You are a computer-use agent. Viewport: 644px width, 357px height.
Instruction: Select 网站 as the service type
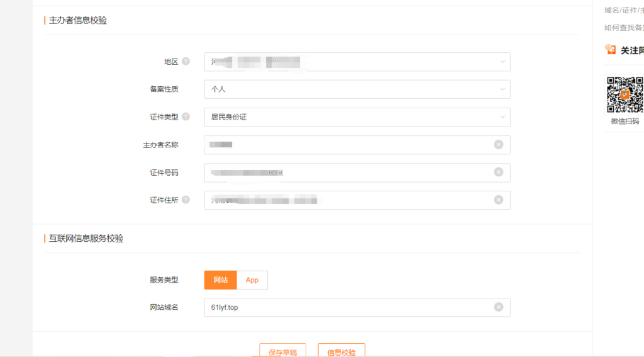(x=220, y=280)
